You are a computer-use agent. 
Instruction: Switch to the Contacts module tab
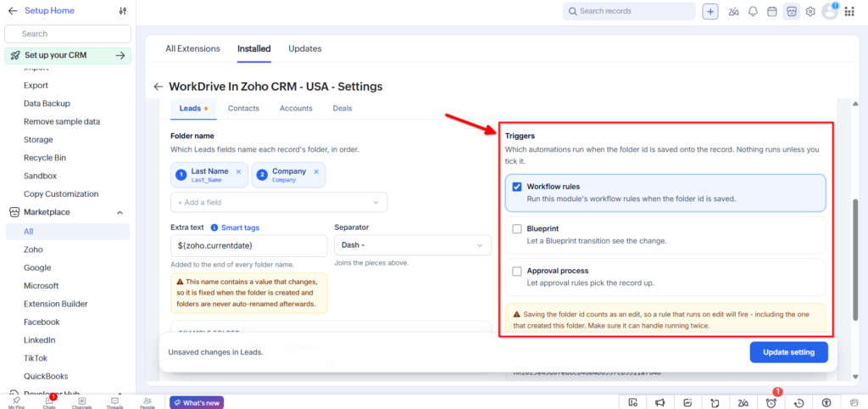click(x=243, y=109)
